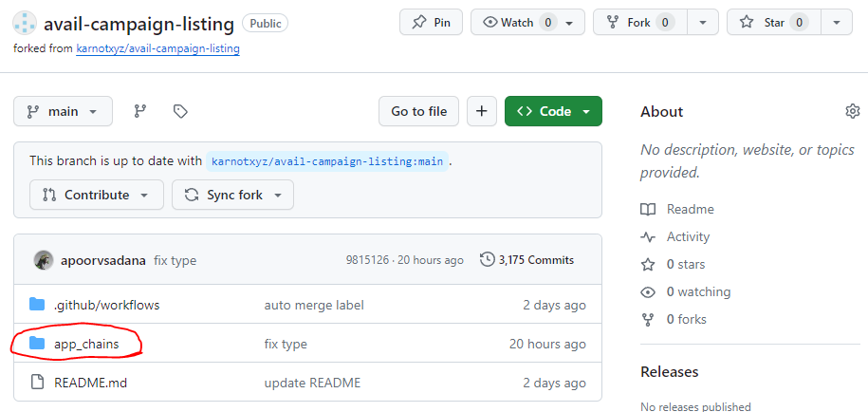Open the apoorvsadana author link
This screenshot has width=868, height=412.
point(103,260)
